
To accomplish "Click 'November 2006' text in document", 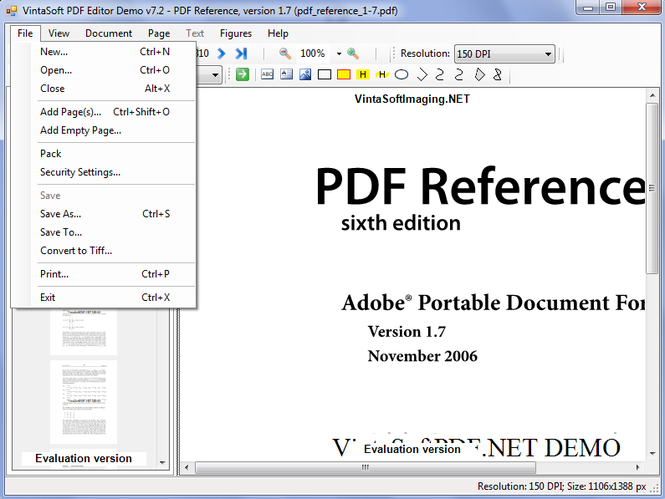I will tap(422, 356).
